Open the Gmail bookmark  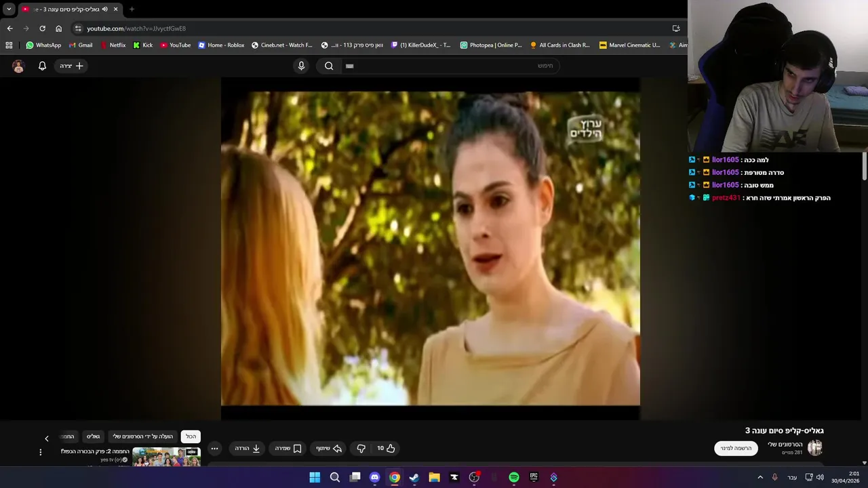coord(81,45)
